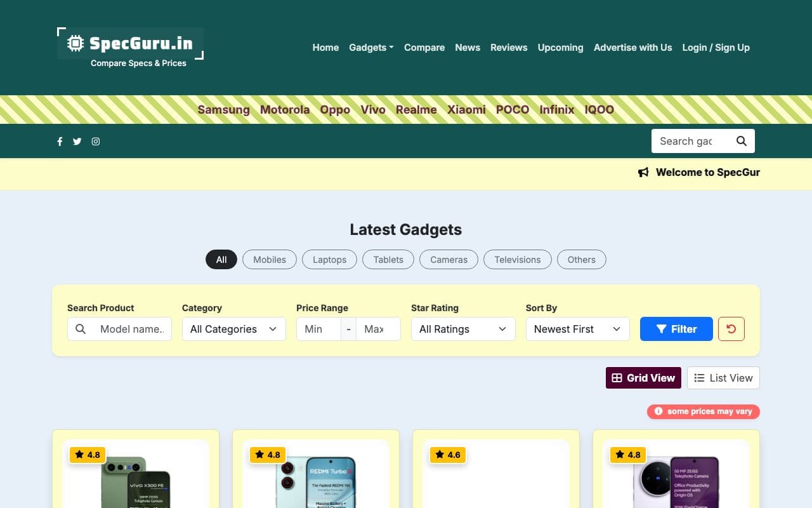The width and height of the screenshot is (812, 508).
Task: Select the All category pill
Action: [x=221, y=259]
